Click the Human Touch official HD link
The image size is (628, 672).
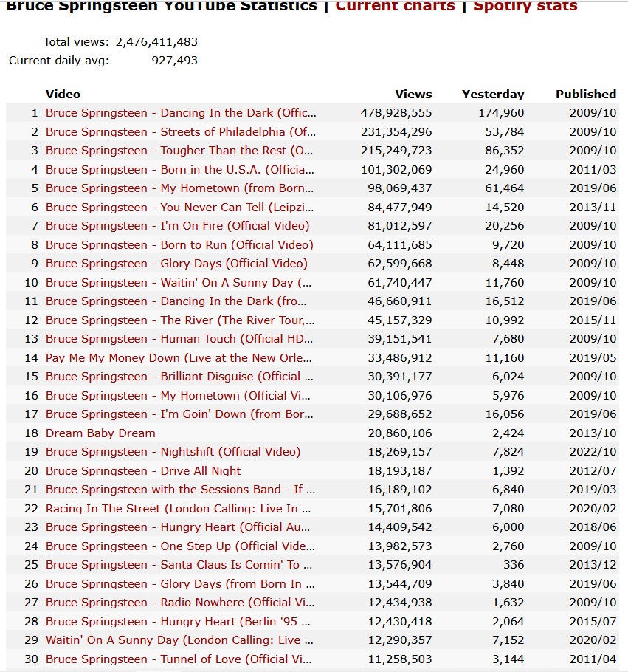(x=179, y=339)
